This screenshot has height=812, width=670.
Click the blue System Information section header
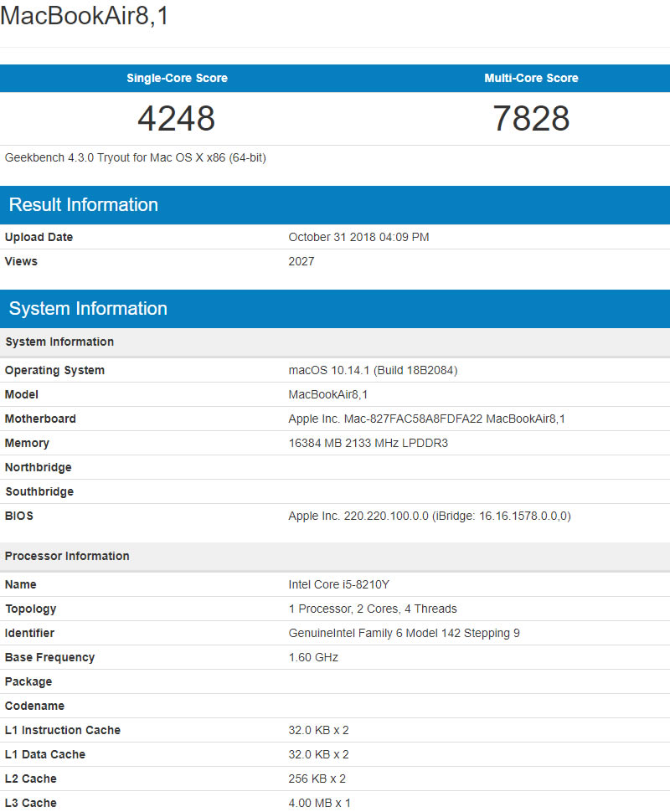click(x=88, y=308)
